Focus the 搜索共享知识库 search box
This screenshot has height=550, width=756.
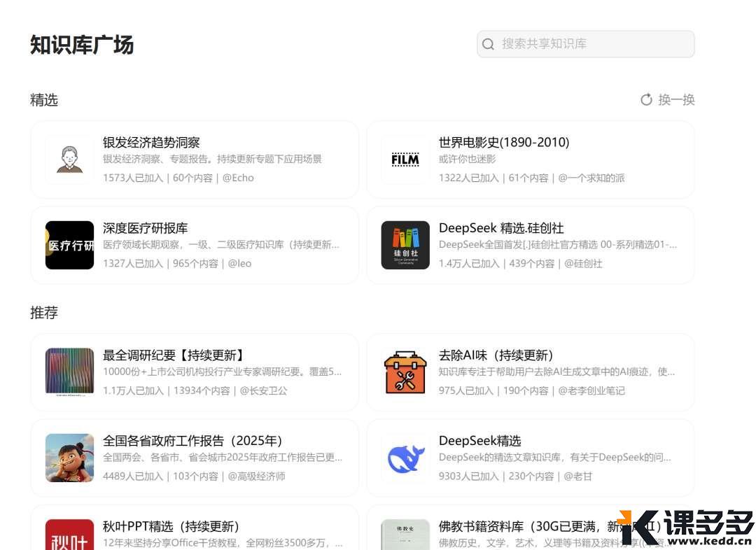point(585,44)
